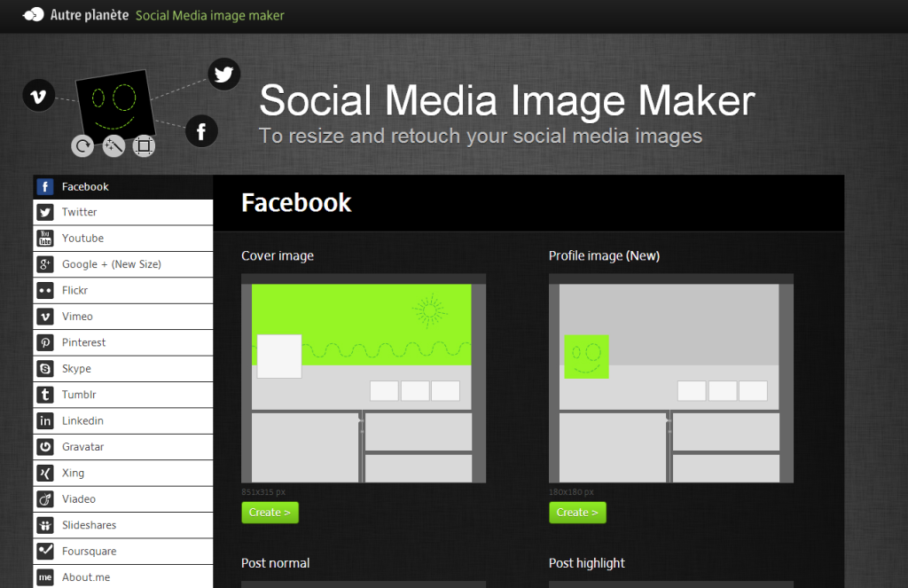Screen dimensions: 908x588
Task: Click the round Twitter badge in the header
Action: point(224,74)
